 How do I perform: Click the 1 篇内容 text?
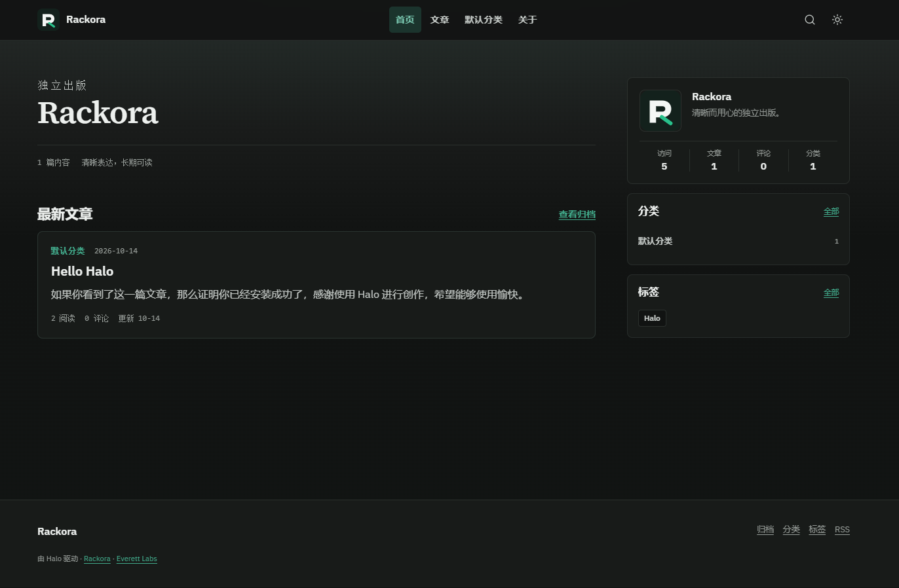(54, 162)
